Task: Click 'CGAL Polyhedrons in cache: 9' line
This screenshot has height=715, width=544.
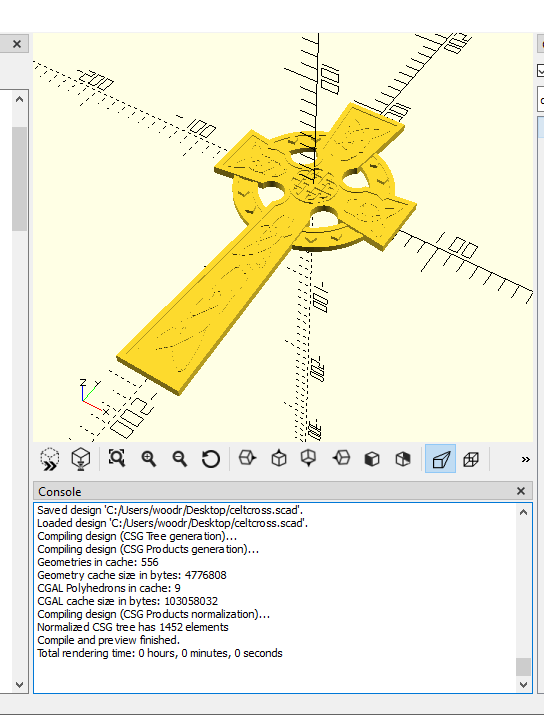Action: click(x=109, y=588)
